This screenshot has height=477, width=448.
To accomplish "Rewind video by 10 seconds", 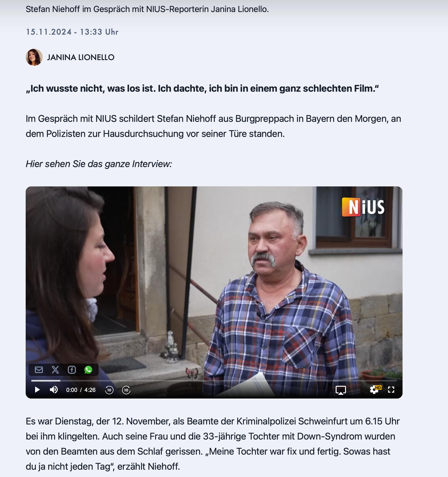I will pyautogui.click(x=109, y=390).
